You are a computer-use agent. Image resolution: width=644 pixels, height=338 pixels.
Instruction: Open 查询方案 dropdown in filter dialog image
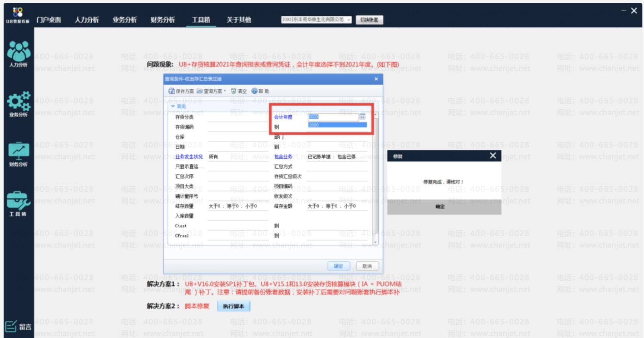pos(211,91)
